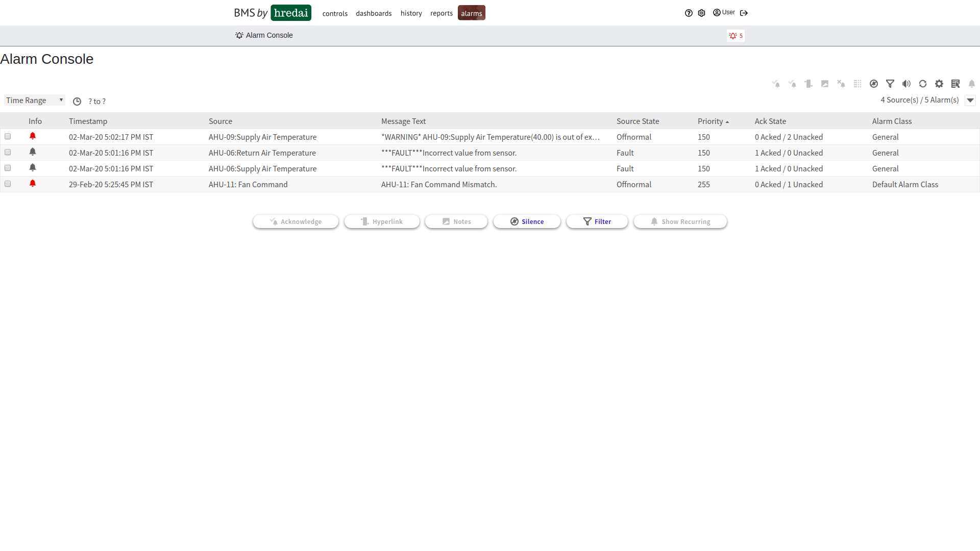The width and height of the screenshot is (980, 551).
Task: Open the alarms menu
Action: click(472, 13)
